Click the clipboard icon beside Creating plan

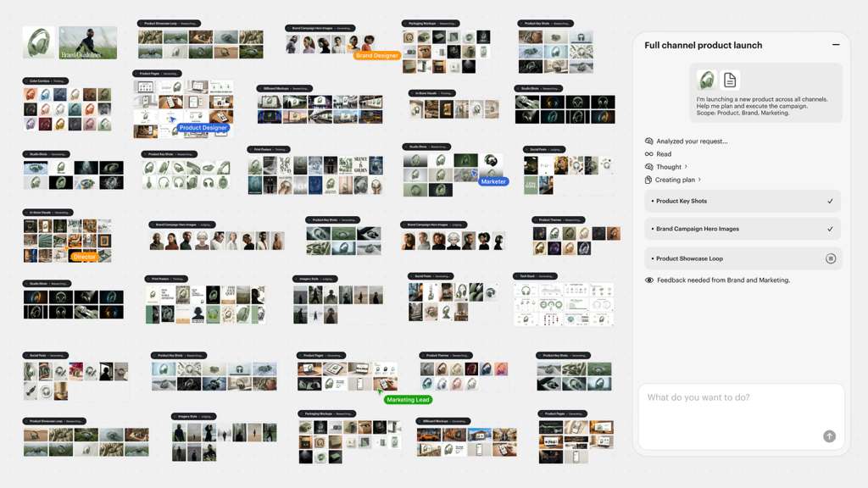[648, 180]
